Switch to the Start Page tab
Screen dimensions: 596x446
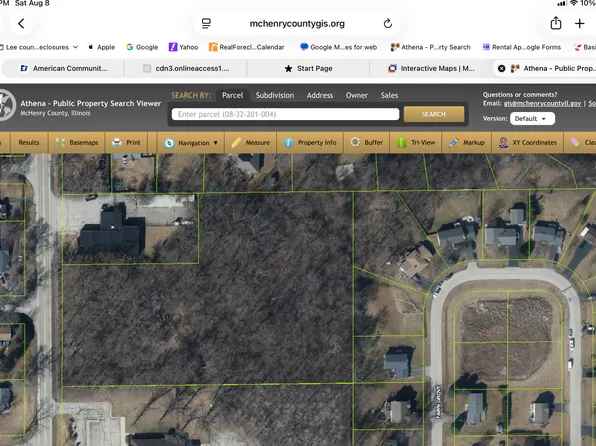[x=308, y=68]
